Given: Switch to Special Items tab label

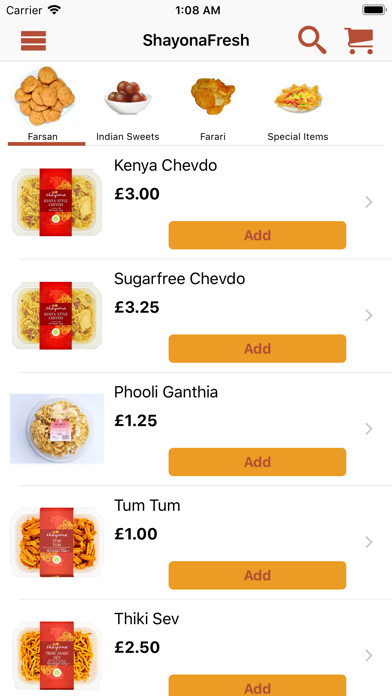Looking at the screenshot, I should coord(298,137).
